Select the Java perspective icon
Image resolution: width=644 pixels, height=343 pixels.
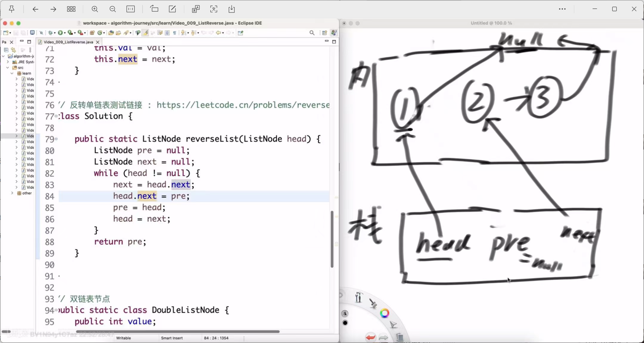click(x=334, y=33)
